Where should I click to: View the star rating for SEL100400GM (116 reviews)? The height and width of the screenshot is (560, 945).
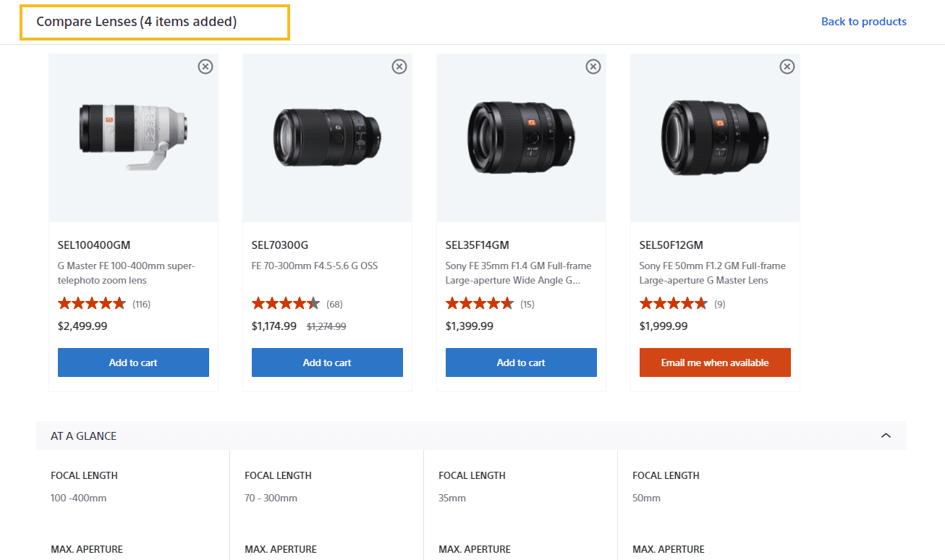[92, 304]
